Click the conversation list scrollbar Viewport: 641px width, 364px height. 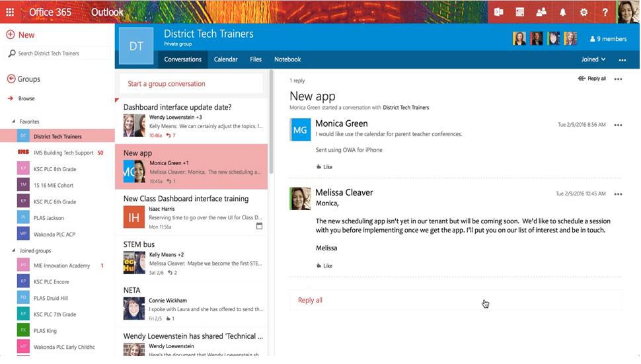(271, 122)
